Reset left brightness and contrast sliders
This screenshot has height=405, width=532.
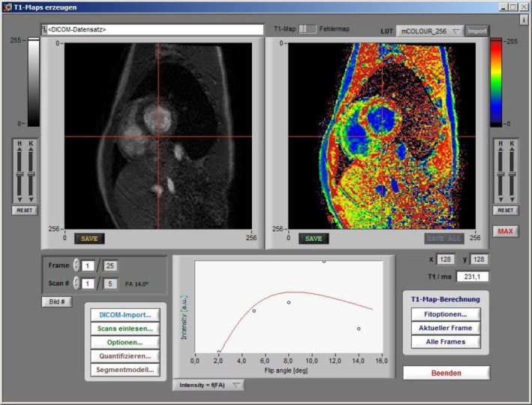pyautogui.click(x=25, y=210)
